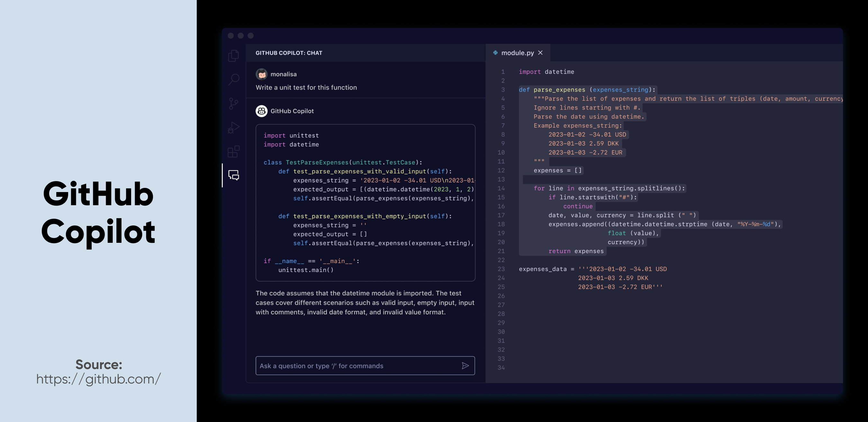Click line number 12 in editor gutter
Screen dimensions: 868x422
(x=501, y=170)
